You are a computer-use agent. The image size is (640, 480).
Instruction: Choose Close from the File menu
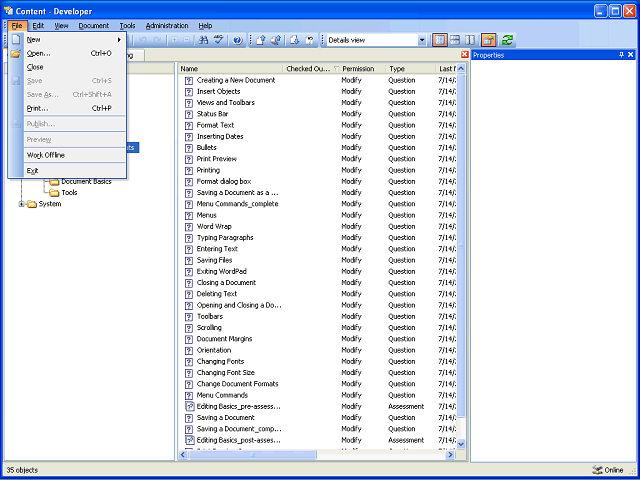[x=74, y=67]
